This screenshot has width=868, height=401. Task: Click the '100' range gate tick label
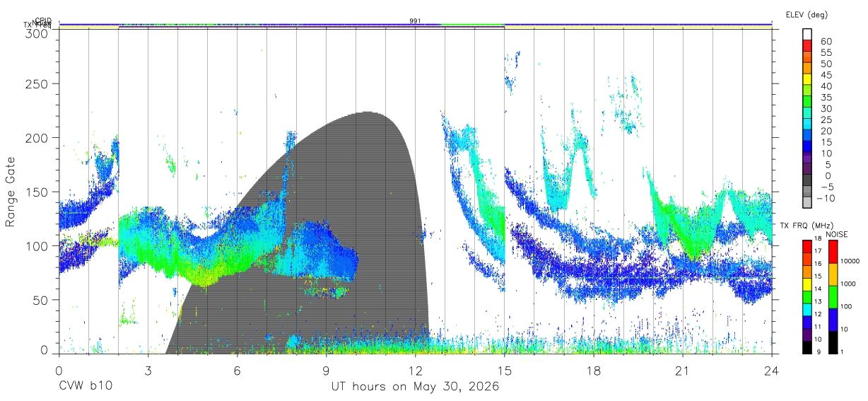[36, 245]
